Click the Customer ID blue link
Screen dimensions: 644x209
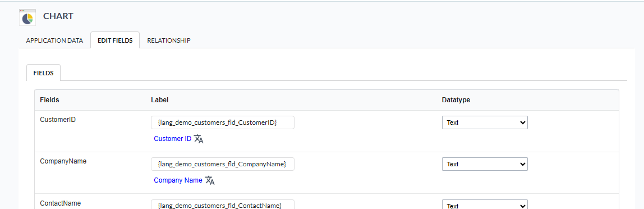click(x=173, y=139)
